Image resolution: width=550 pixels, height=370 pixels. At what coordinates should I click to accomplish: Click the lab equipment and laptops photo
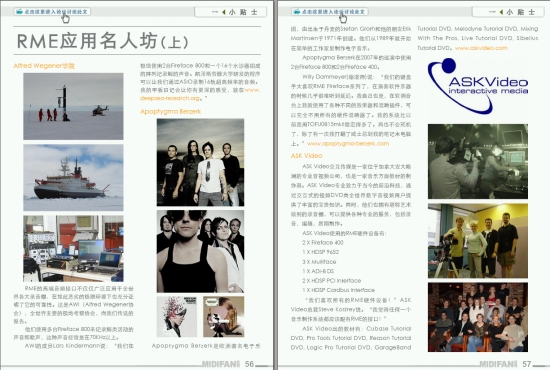tap(73, 249)
